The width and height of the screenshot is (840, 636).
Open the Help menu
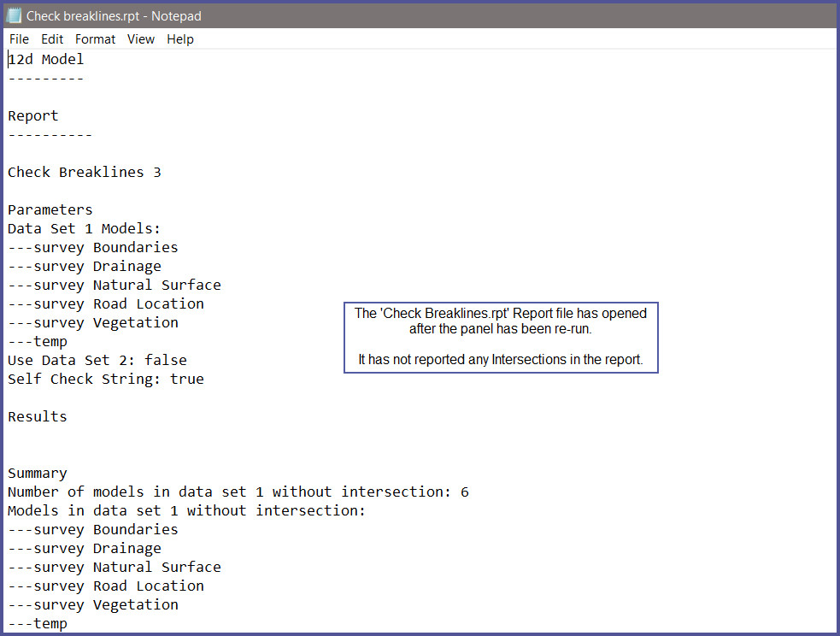click(180, 39)
